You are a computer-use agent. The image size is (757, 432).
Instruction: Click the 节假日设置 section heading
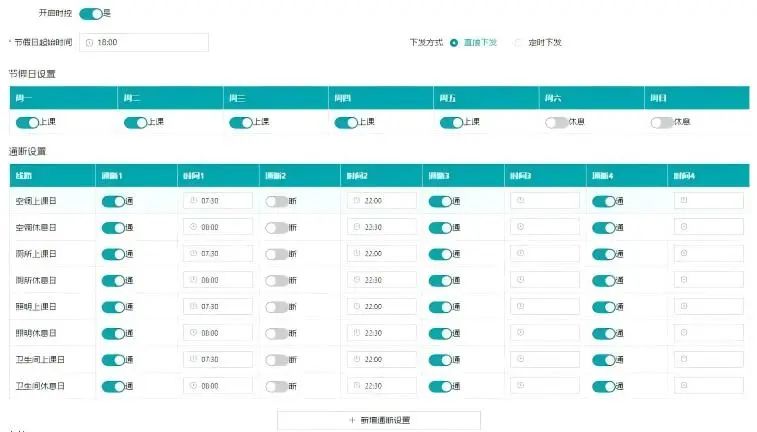[32, 74]
